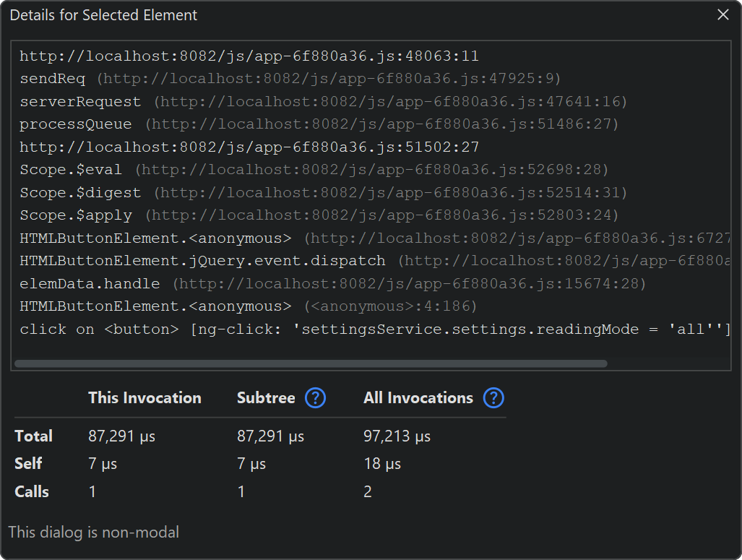Image resolution: width=742 pixels, height=560 pixels.
Task: Select the jQuery.event.dispatch stack frame
Action: [202, 261]
